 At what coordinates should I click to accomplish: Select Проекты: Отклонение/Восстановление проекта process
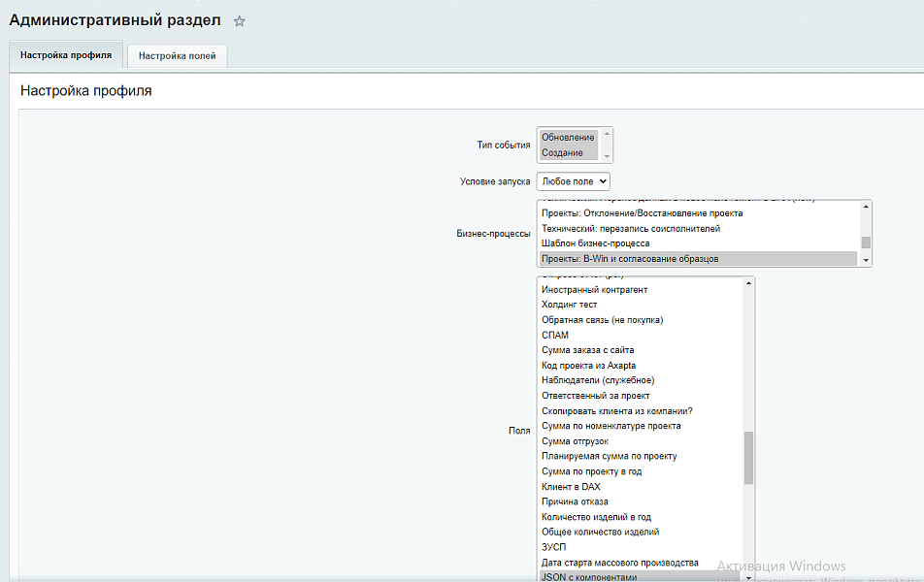click(642, 213)
